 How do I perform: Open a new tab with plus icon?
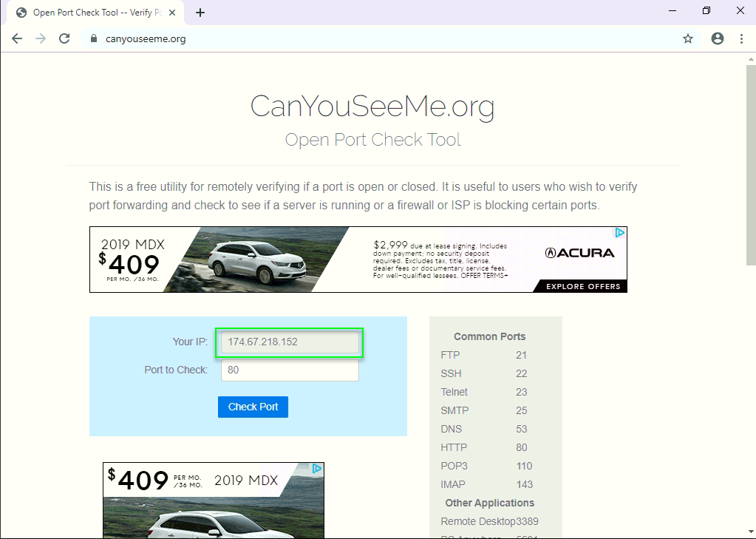[200, 13]
